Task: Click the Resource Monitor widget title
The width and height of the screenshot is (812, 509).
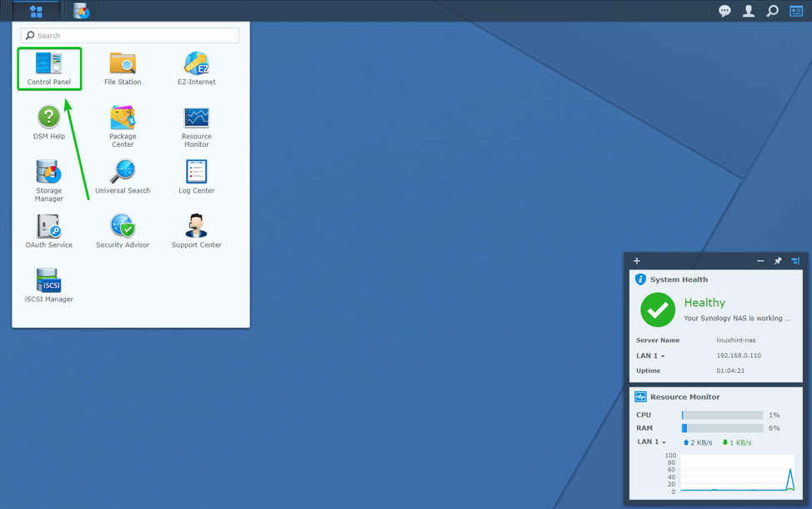Action: [685, 397]
